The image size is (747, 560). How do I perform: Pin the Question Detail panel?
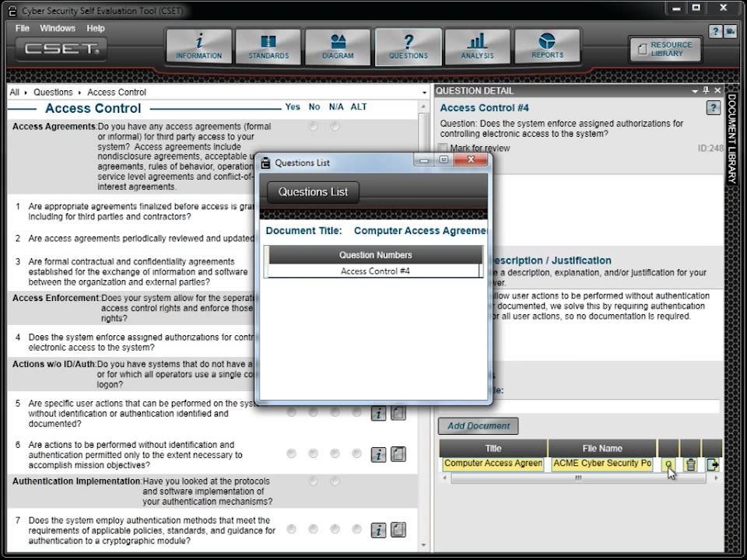[706, 90]
